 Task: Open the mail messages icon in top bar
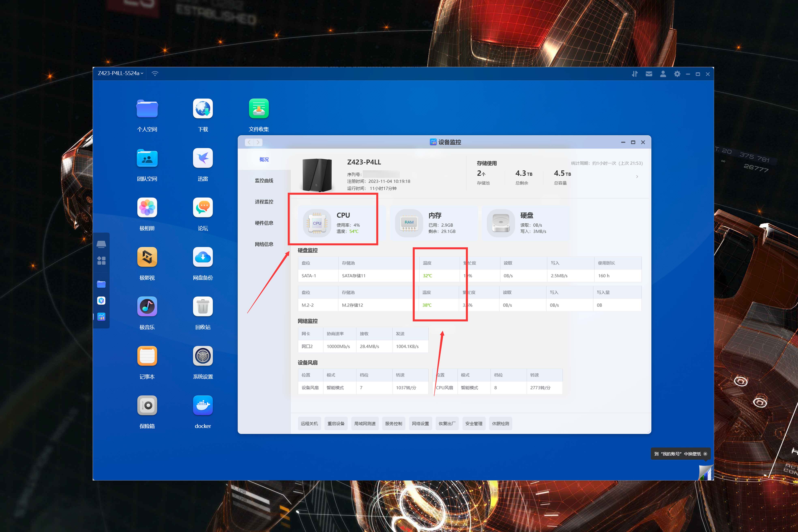click(x=649, y=74)
